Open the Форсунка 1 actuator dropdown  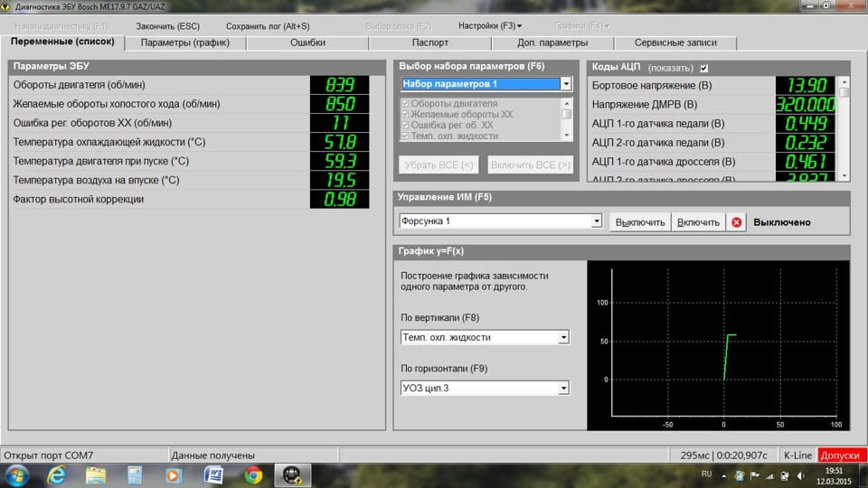(597, 221)
